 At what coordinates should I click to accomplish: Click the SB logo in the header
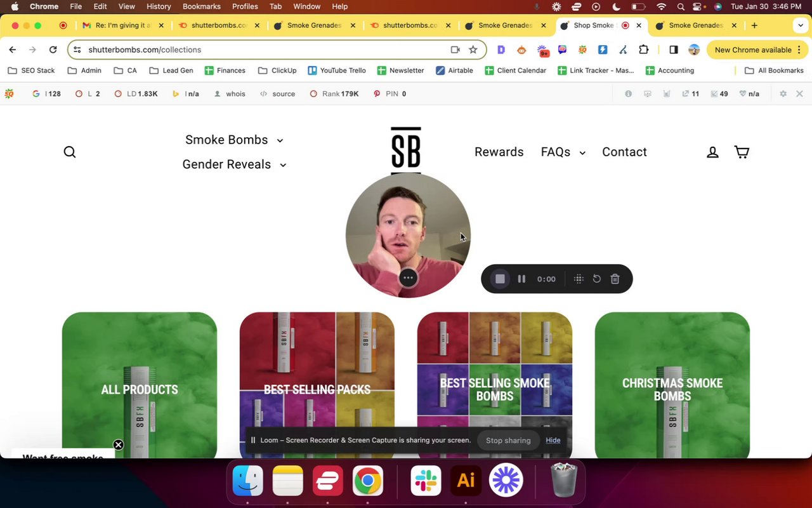[x=406, y=150]
